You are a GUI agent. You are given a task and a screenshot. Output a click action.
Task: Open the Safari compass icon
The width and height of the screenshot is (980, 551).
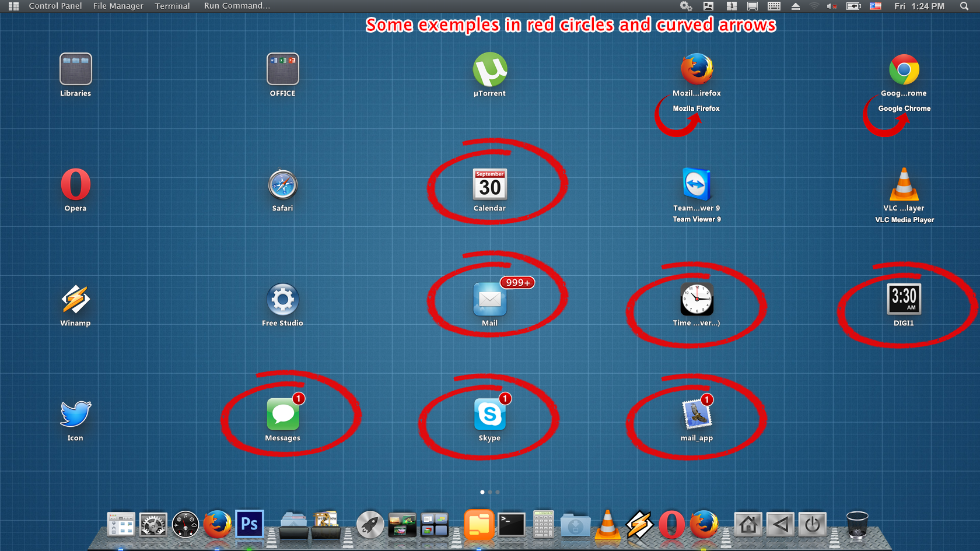(283, 185)
